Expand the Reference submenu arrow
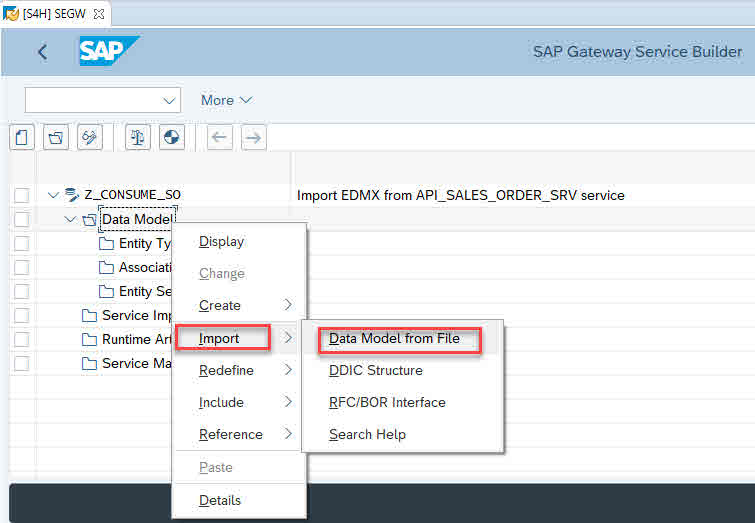The image size is (755, 523). click(x=288, y=434)
